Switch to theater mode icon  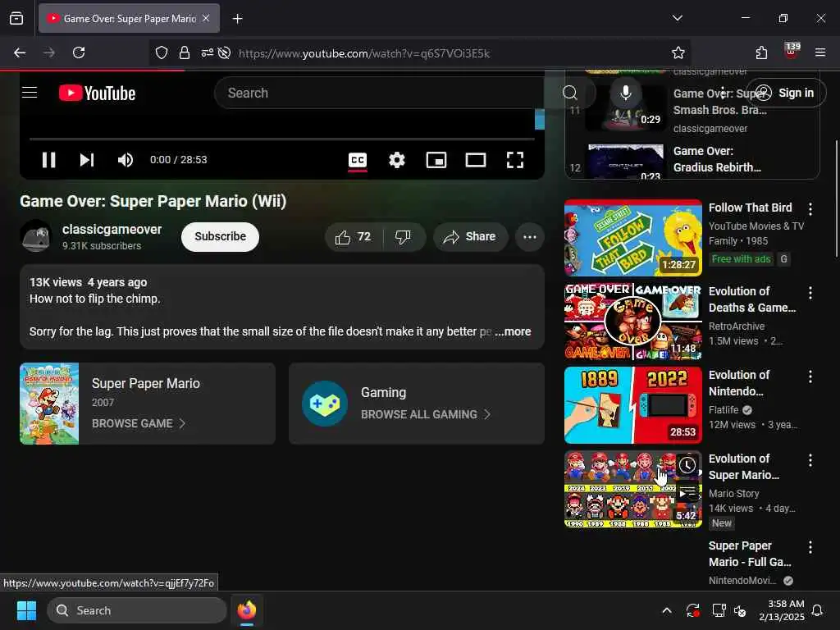pos(476,160)
